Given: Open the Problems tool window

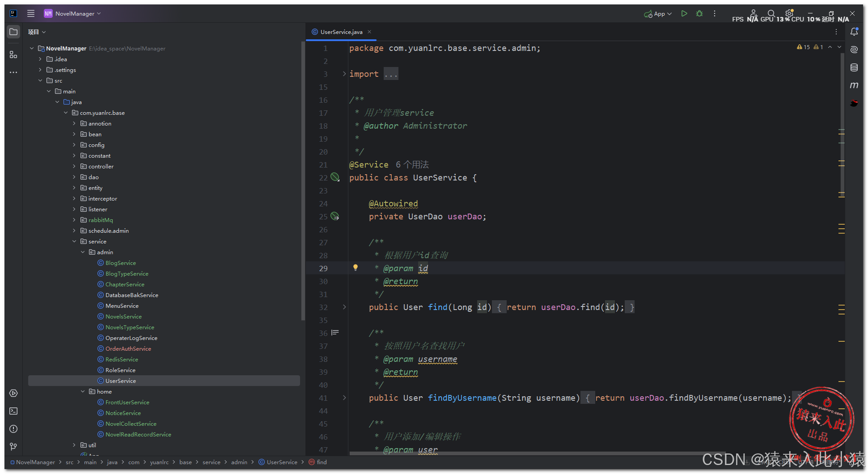Looking at the screenshot, I should 13,429.
